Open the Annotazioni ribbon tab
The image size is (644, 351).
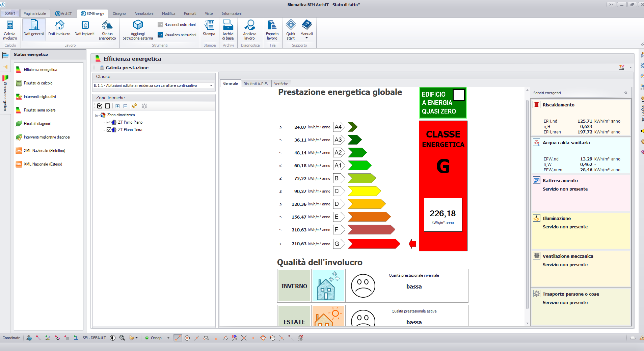point(144,14)
